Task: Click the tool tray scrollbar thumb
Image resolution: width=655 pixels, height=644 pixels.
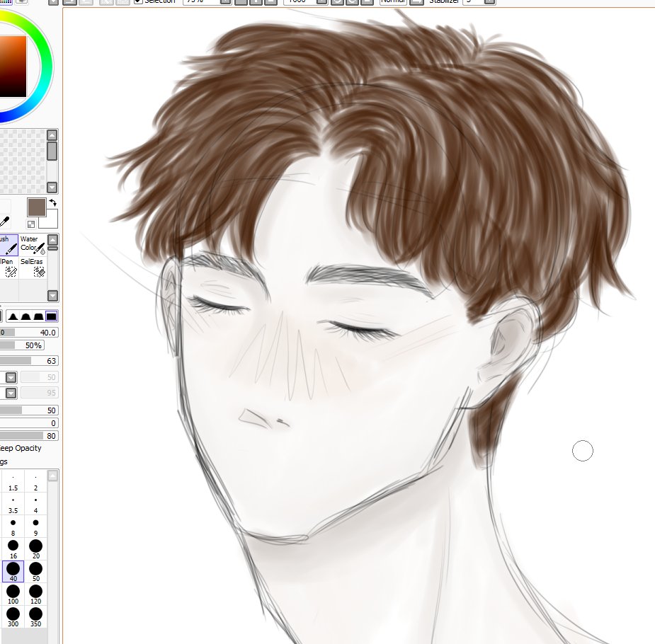Action: click(x=52, y=248)
